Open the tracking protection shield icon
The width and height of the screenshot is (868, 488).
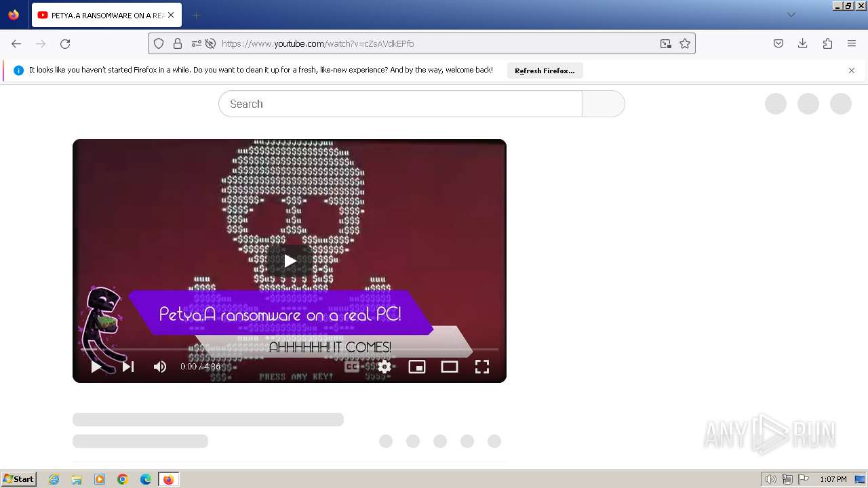159,43
